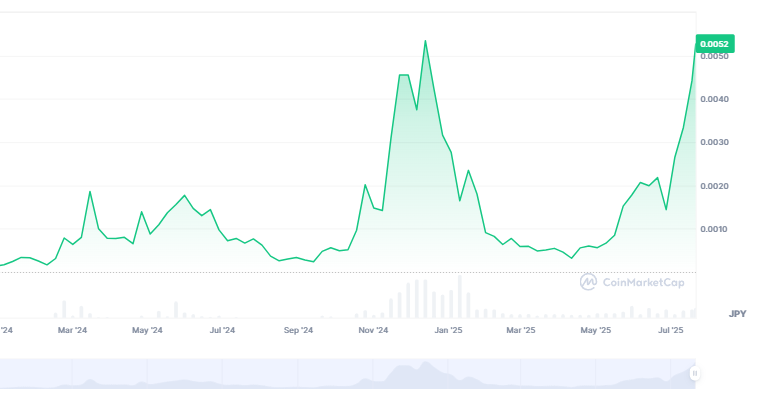The image size is (765, 393).
Task: Click the tallest volume bar near Jan '25
Action: (x=460, y=297)
